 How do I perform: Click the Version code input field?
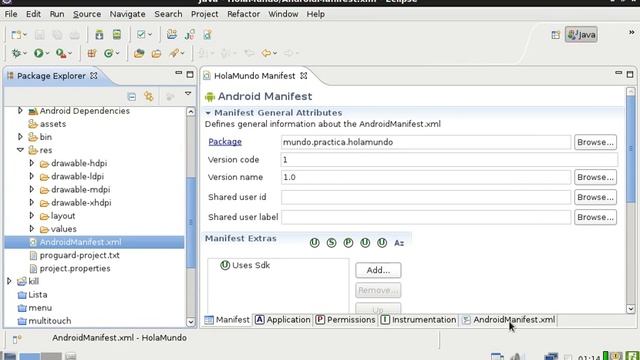tap(449, 160)
